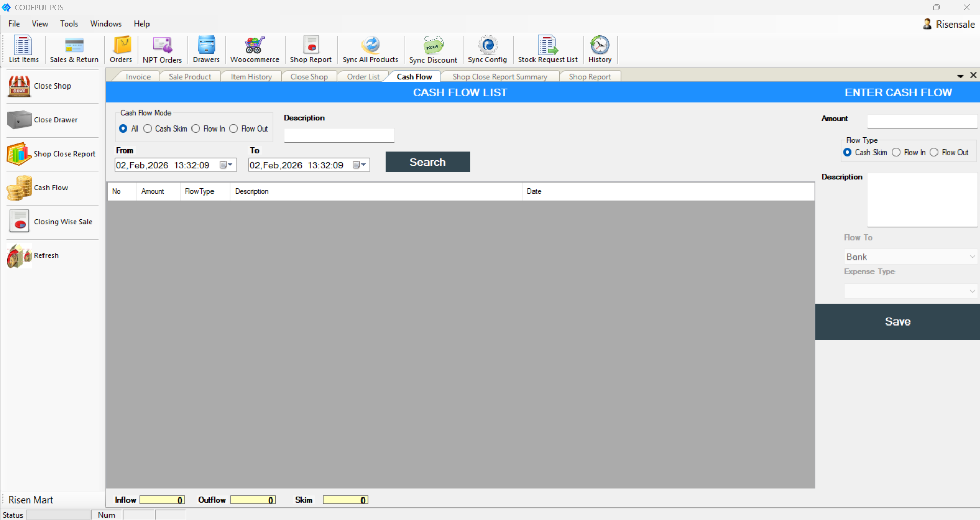980x520 pixels.
Task: Open the History toolbar icon
Action: click(x=599, y=49)
